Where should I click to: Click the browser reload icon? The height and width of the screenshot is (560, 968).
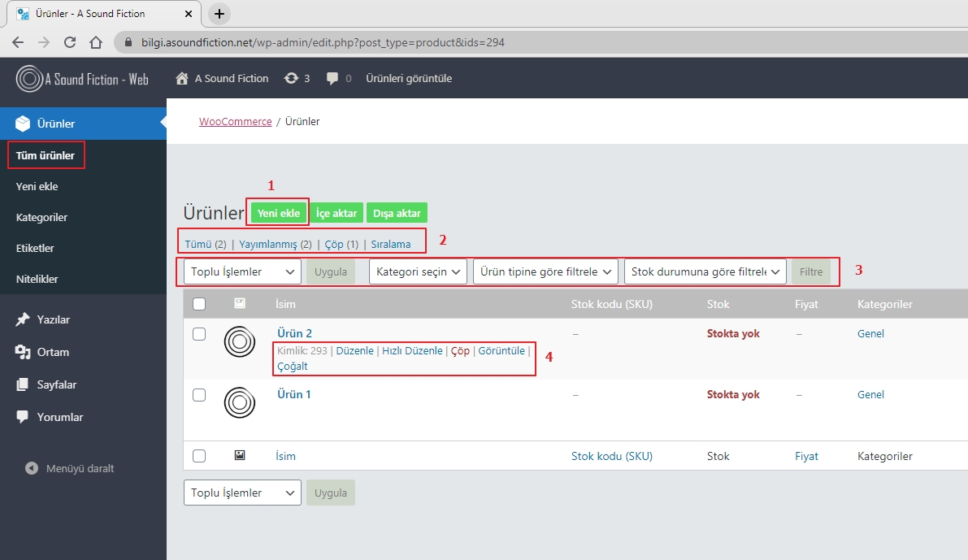click(x=70, y=42)
